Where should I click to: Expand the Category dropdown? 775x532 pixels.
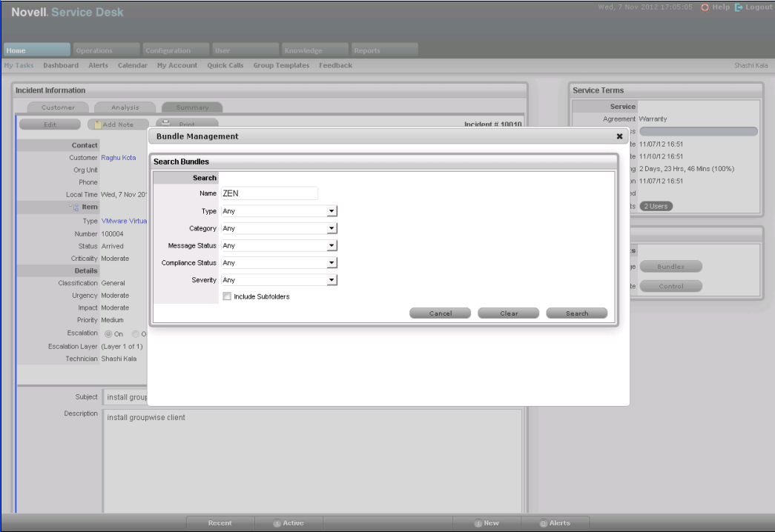[x=332, y=229]
